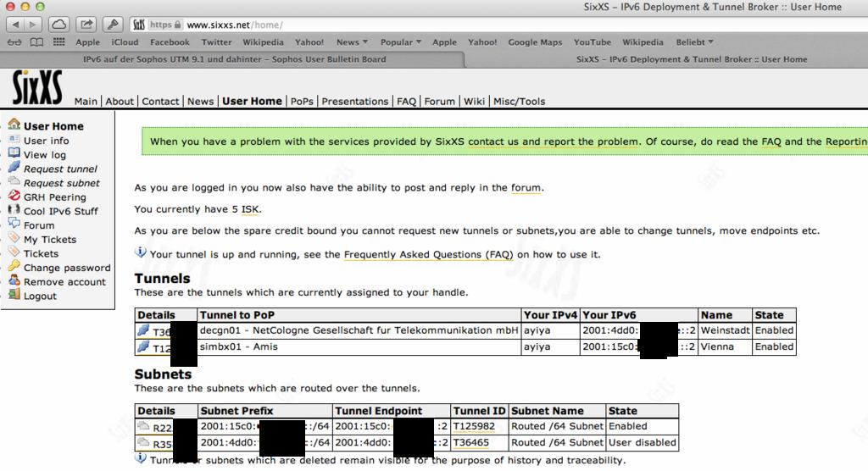Open PoPs in the SixXS top navigation
The width and height of the screenshot is (868, 471).
[x=302, y=101]
